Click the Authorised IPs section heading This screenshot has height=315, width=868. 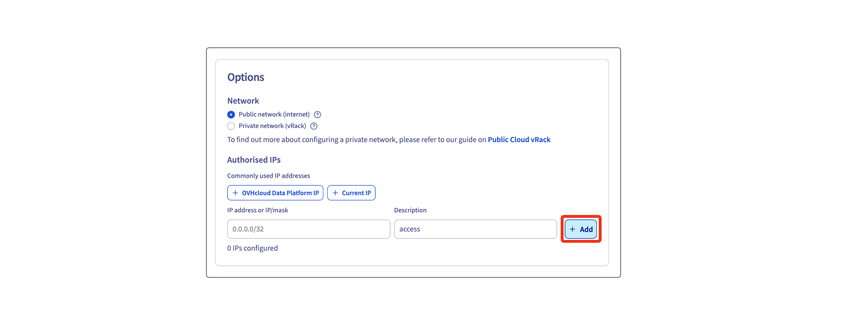253,160
